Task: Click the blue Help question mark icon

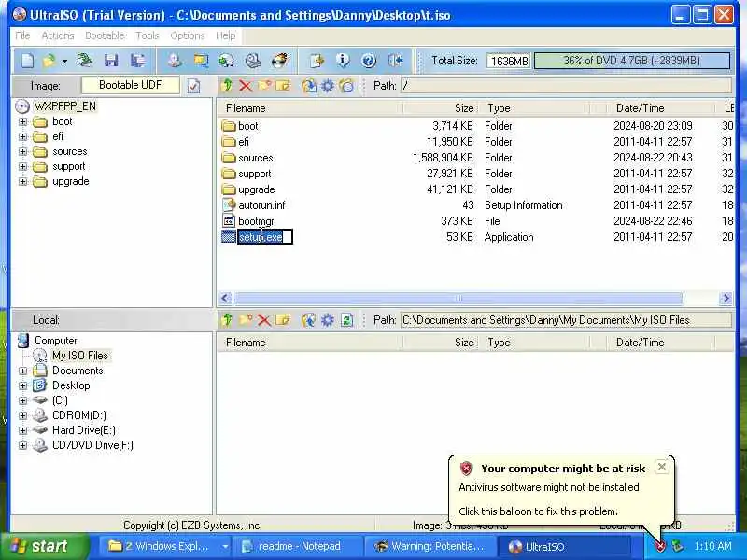Action: [x=369, y=61]
